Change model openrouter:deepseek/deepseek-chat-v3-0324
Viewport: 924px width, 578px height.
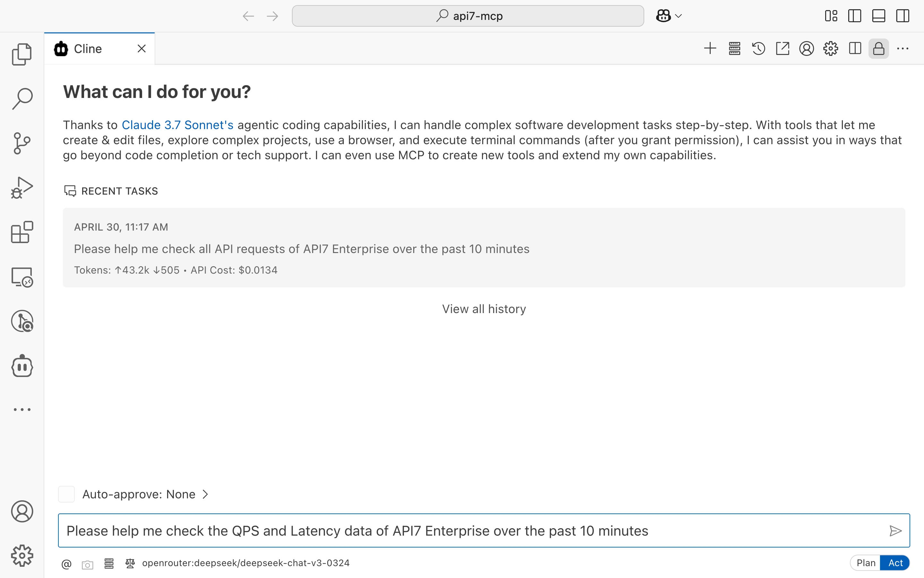point(245,563)
